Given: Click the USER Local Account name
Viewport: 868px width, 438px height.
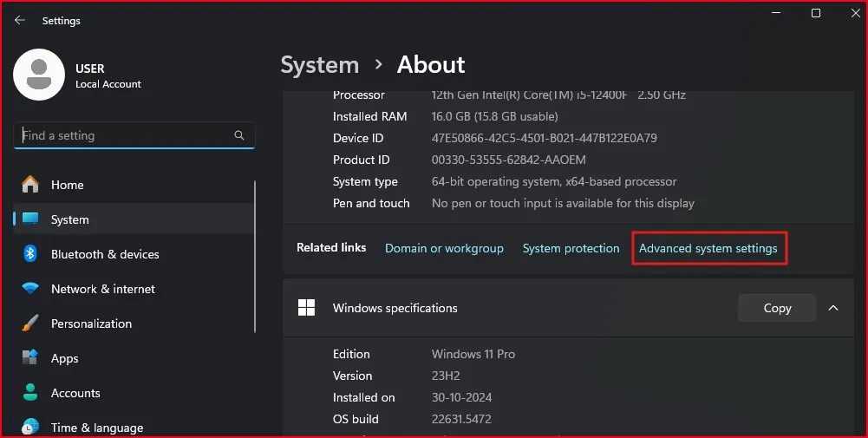Looking at the screenshot, I should (108, 75).
